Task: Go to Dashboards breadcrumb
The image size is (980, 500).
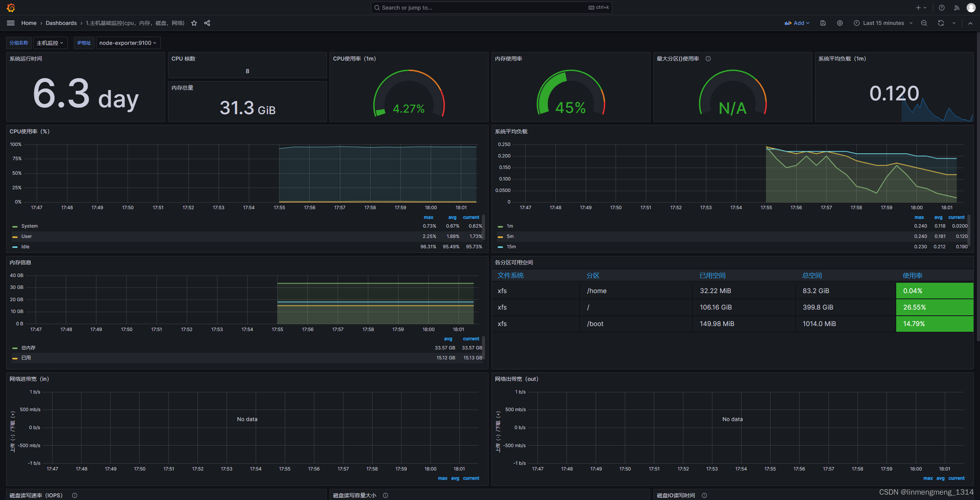Action: [61, 23]
